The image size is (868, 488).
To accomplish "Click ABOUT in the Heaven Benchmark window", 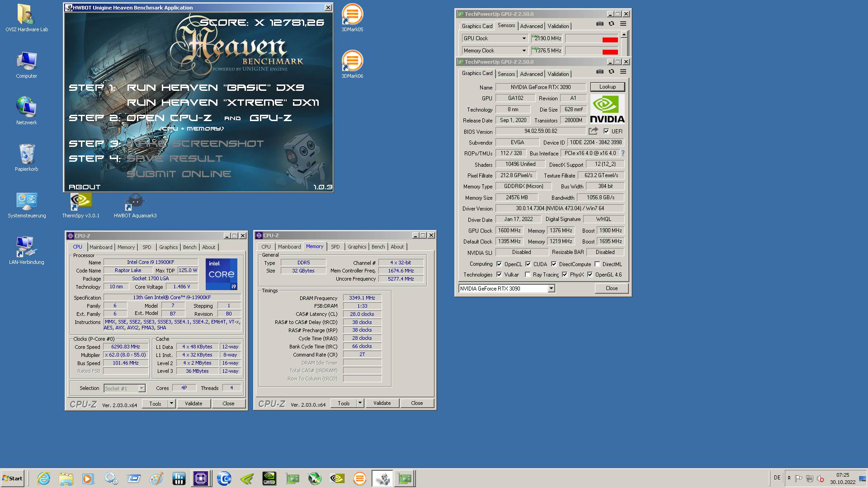I will [x=85, y=187].
